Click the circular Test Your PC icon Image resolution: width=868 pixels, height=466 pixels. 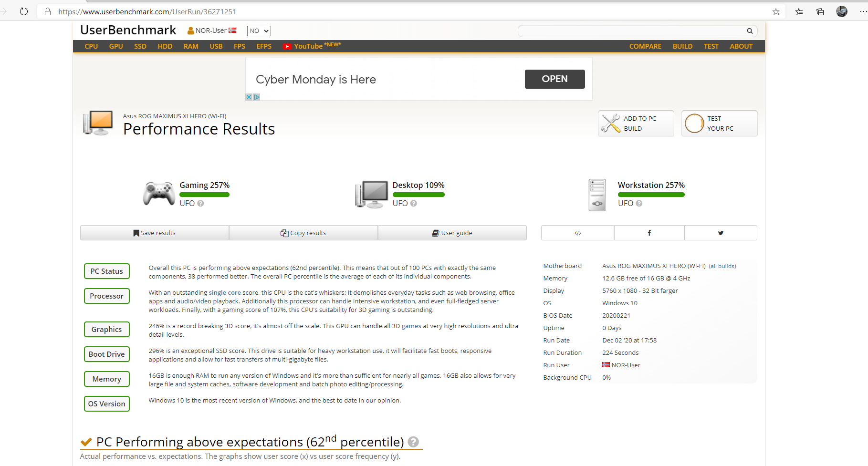[x=694, y=124]
